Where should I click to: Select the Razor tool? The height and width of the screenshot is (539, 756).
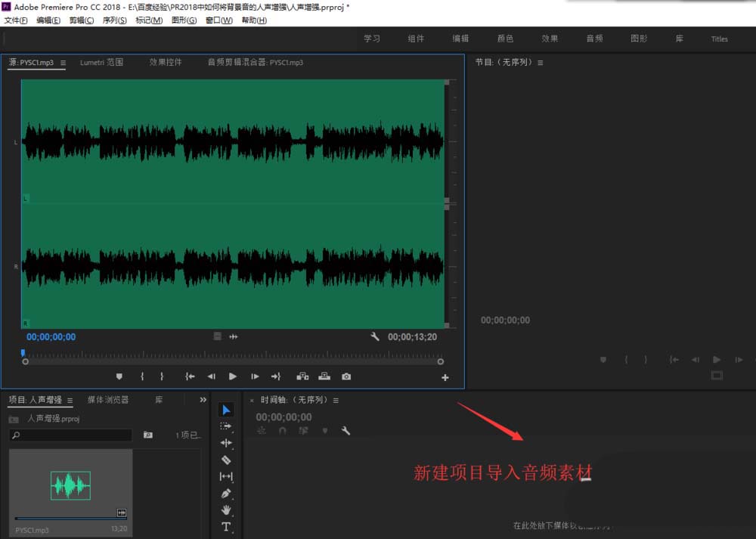[225, 460]
